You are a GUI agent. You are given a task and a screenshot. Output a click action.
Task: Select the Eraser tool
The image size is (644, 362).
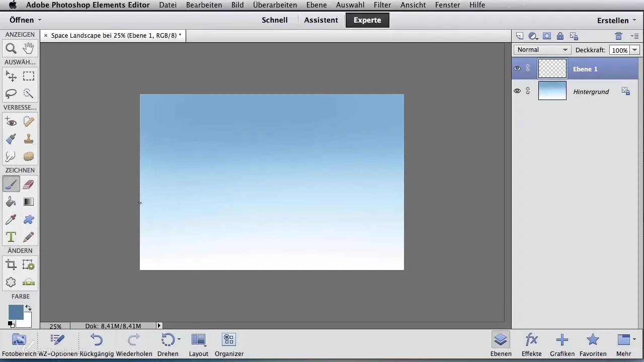pos(29,185)
